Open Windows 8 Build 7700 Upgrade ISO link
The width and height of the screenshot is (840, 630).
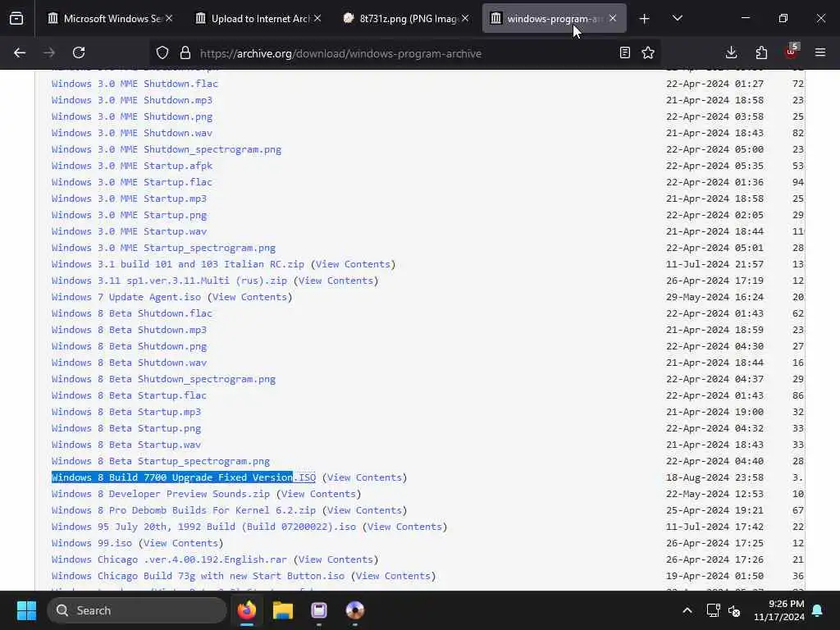tap(183, 477)
